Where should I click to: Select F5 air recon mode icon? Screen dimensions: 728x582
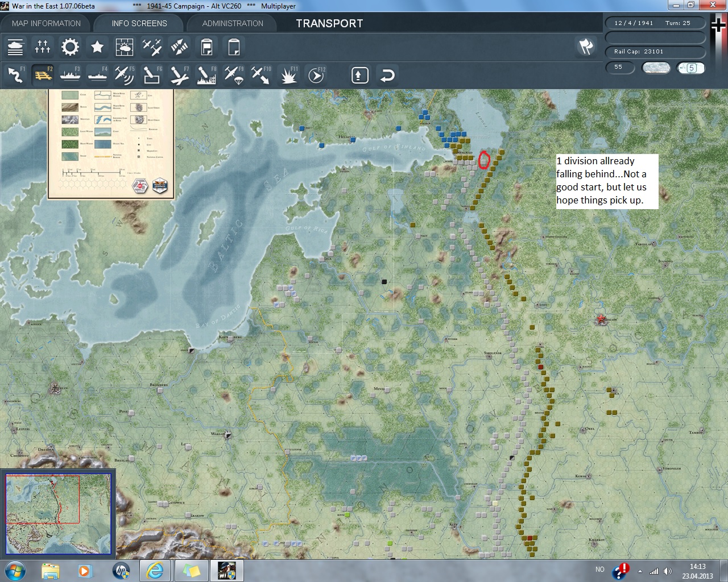pyautogui.click(x=125, y=75)
